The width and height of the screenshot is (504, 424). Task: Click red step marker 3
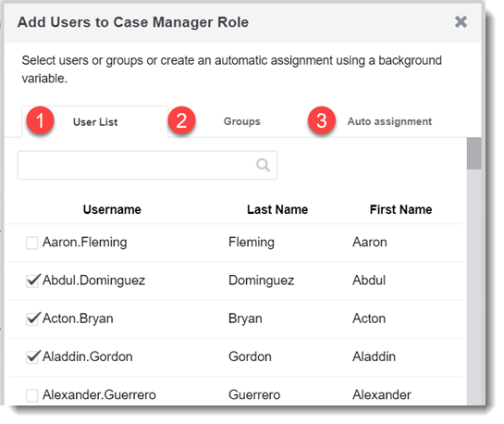click(x=322, y=120)
